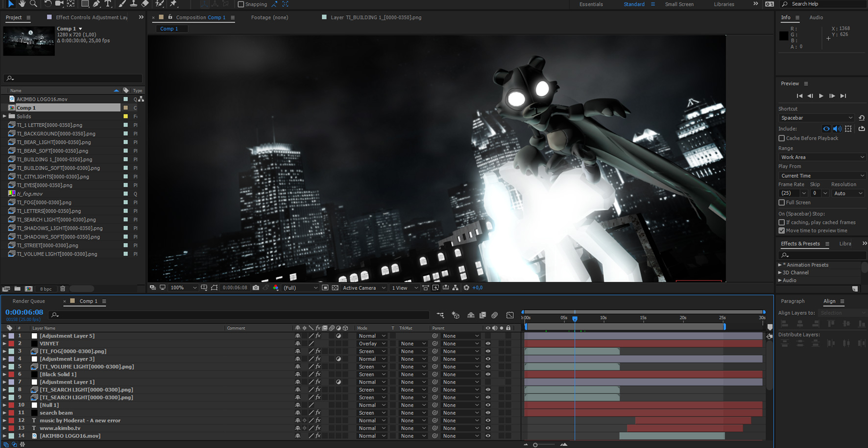
Task: Select the Horizontal Type tool
Action: (x=108, y=4)
